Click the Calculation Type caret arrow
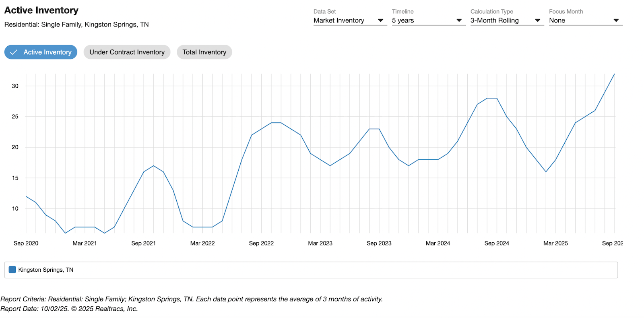 tap(537, 21)
